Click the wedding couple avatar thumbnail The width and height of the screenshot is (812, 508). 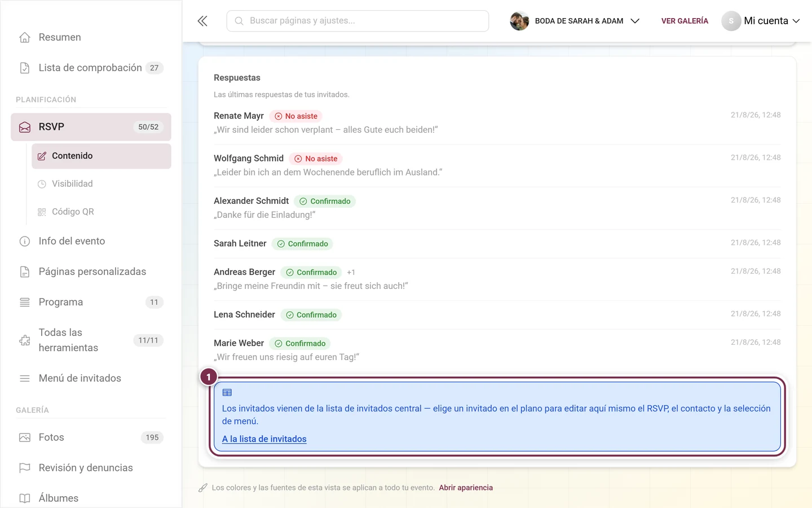tap(519, 21)
